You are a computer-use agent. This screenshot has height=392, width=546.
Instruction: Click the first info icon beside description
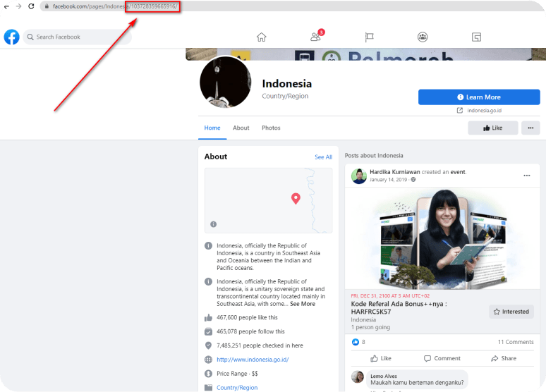point(208,246)
